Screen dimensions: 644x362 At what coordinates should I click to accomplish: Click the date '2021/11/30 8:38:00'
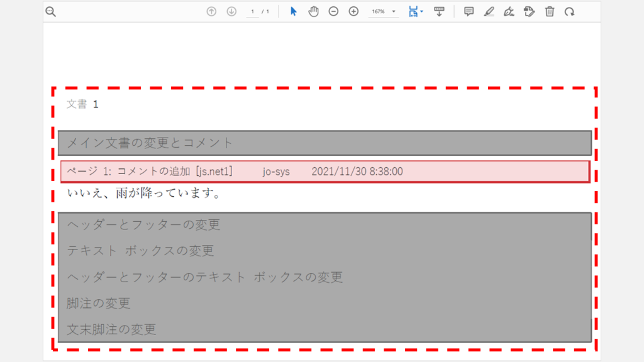pyautogui.click(x=357, y=172)
